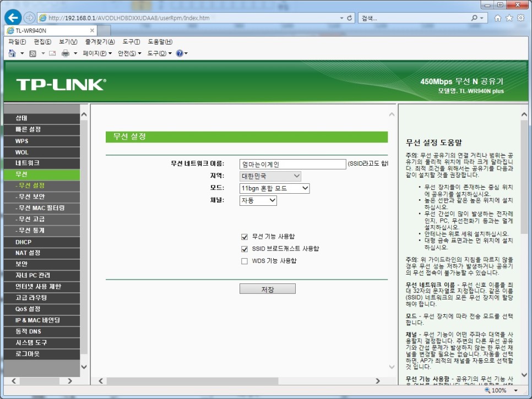Expand the 도구(O) command bar menu

click(x=160, y=53)
